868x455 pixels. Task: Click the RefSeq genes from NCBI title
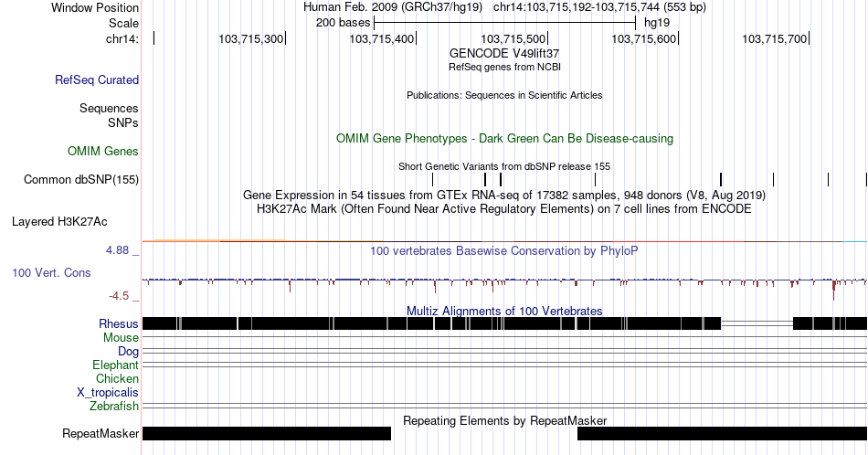click(504, 67)
